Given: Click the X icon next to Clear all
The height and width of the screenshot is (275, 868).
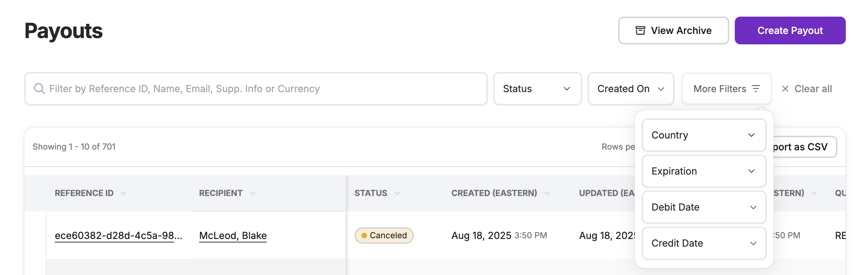Looking at the screenshot, I should point(785,89).
